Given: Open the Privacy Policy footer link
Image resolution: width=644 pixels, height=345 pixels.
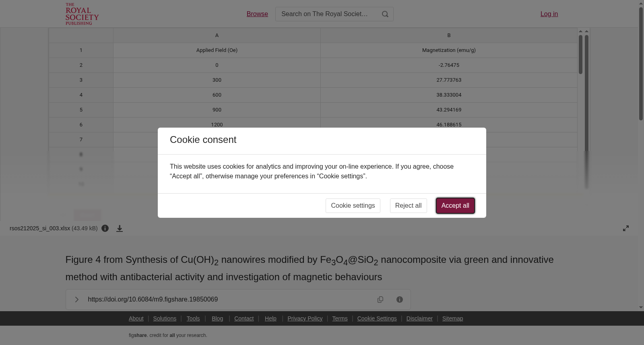Looking at the screenshot, I should (x=305, y=318).
